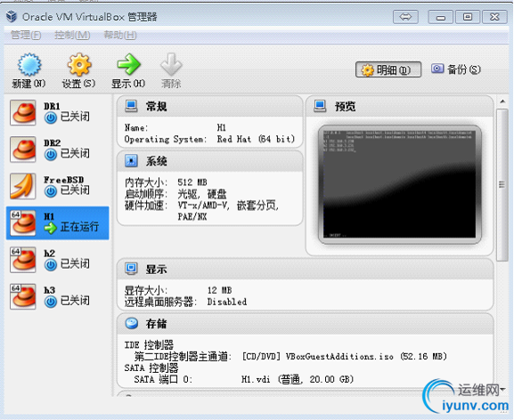Viewport: 514px width, 420px height.
Task: Maximize the VirtualBox Manager window
Action: tap(468, 17)
